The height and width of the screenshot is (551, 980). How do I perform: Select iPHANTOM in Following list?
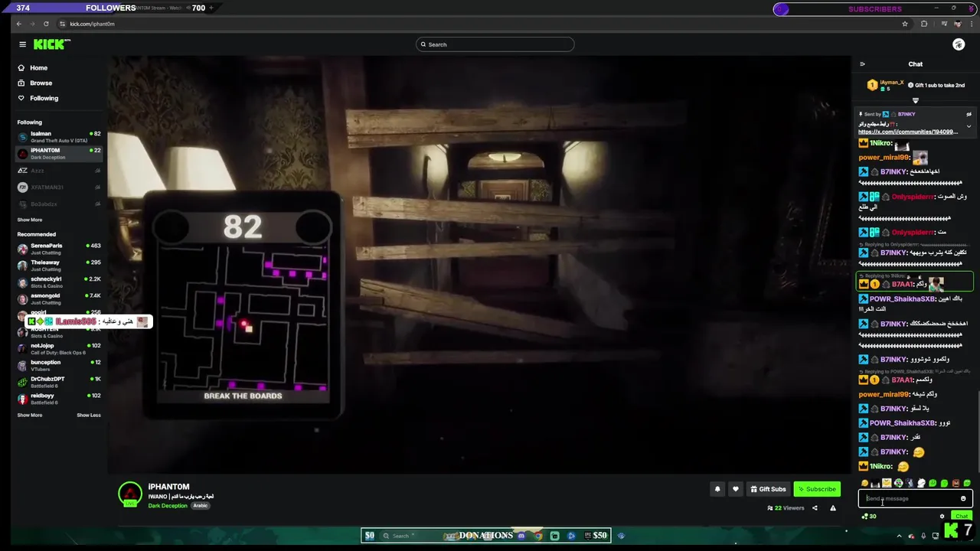coord(60,154)
